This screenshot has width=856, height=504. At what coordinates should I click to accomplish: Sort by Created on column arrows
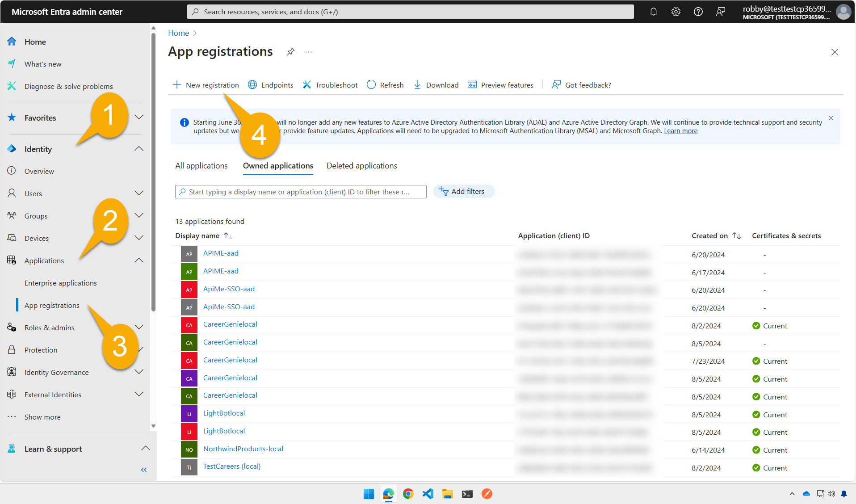(737, 235)
